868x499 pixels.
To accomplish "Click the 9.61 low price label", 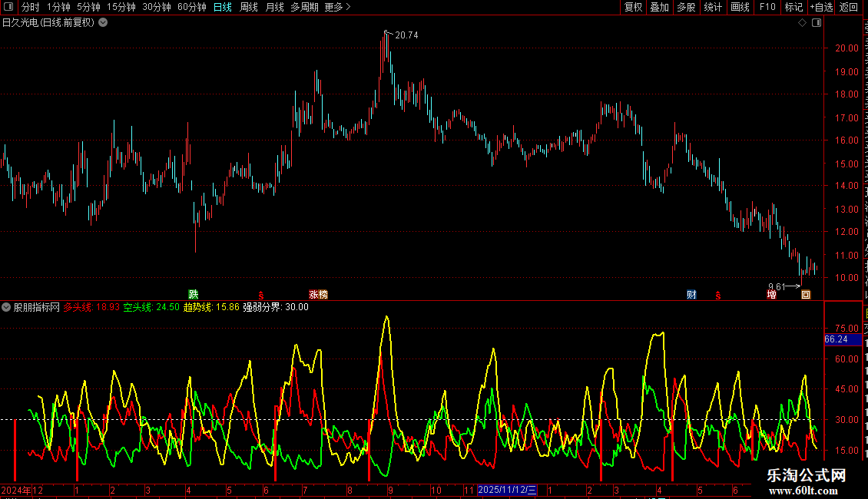I will 776,286.
